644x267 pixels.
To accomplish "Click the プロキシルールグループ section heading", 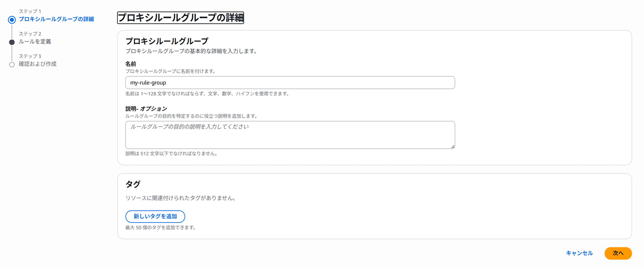I will 167,41.
